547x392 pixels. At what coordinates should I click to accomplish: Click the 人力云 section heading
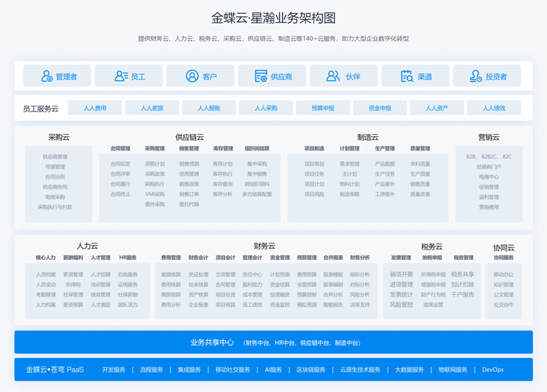point(88,246)
